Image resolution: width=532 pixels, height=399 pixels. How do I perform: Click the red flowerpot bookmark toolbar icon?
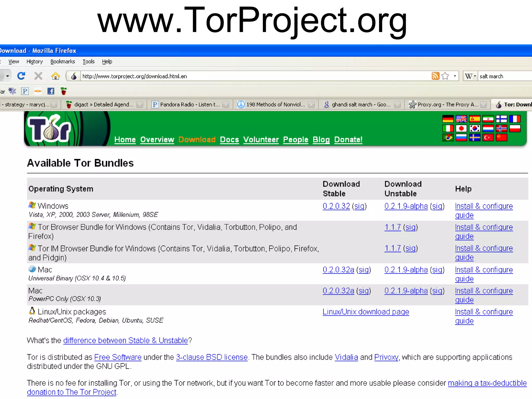click(63, 91)
